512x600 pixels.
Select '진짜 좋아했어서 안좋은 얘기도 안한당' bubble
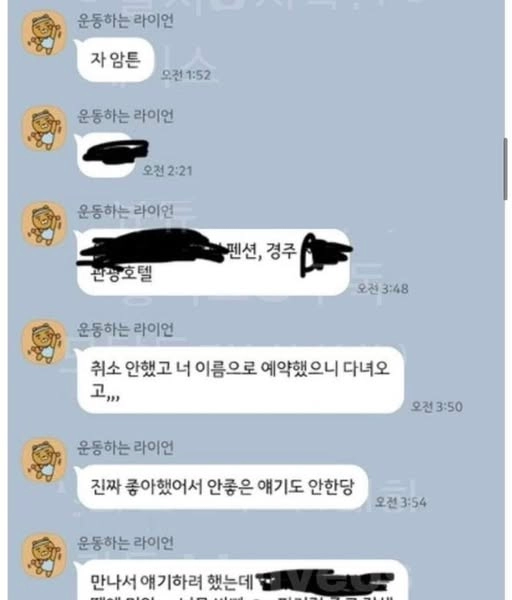point(221,487)
